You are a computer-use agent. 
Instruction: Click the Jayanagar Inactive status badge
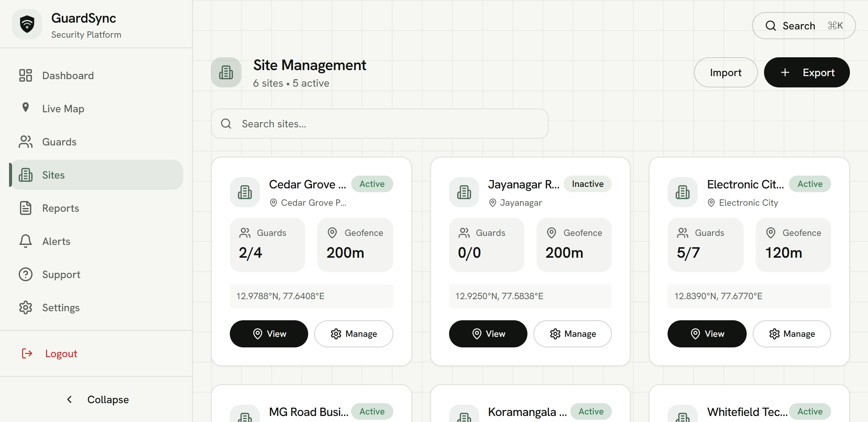(x=588, y=184)
